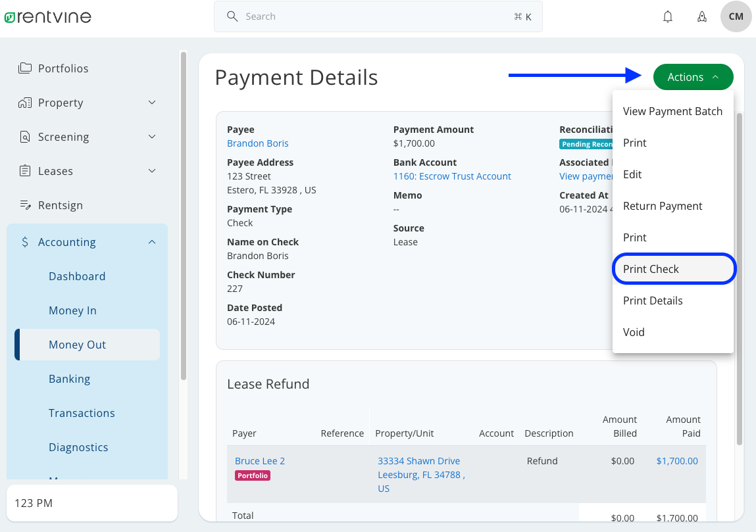Click the Portfolios folder icon
The height and width of the screenshot is (532, 756).
pos(25,68)
